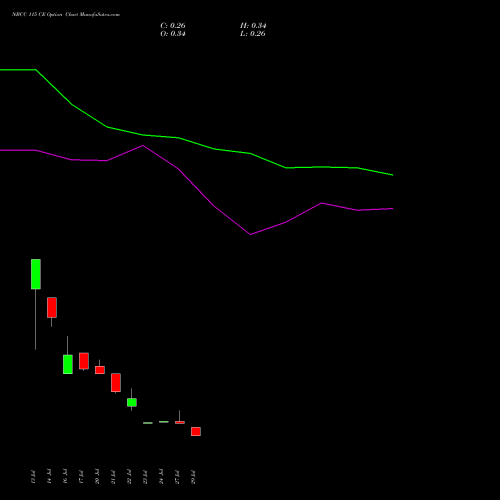Click the red candlestick at 17 Jul
Screen dimensions: 500x500
coord(84,361)
